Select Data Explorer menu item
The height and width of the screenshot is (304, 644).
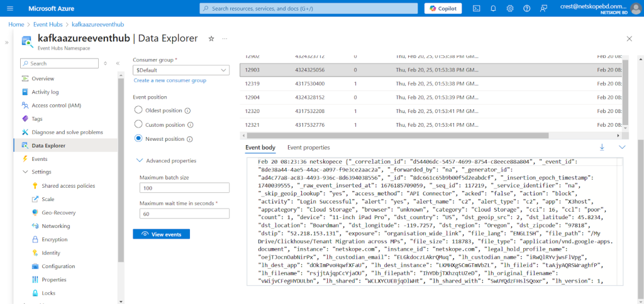[65, 145]
